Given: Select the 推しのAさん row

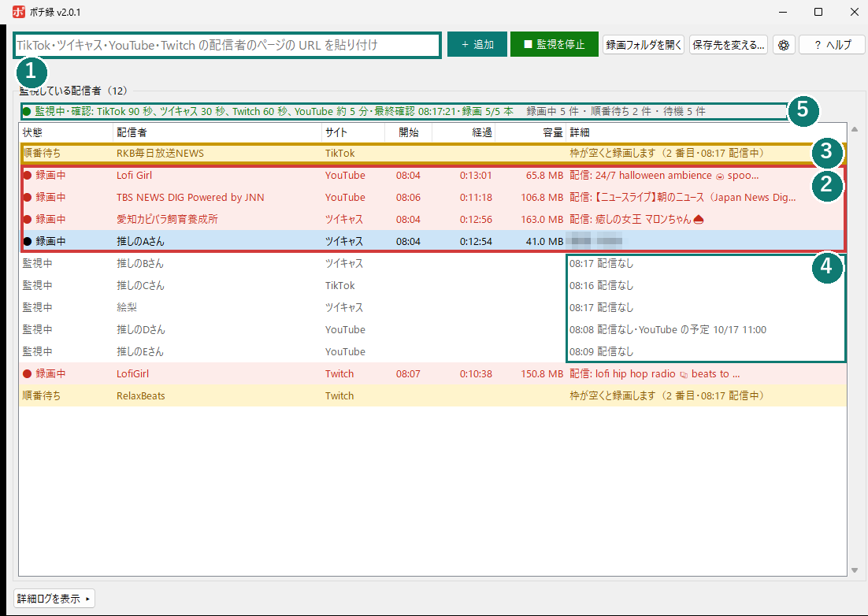Looking at the screenshot, I should [x=433, y=241].
